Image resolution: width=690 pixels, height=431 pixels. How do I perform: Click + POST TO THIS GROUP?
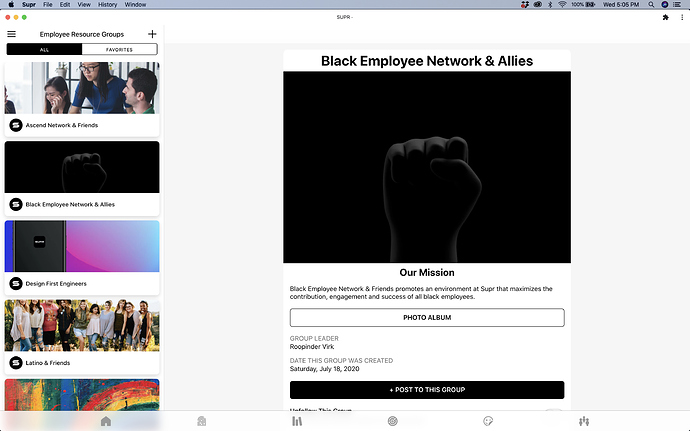tap(427, 390)
